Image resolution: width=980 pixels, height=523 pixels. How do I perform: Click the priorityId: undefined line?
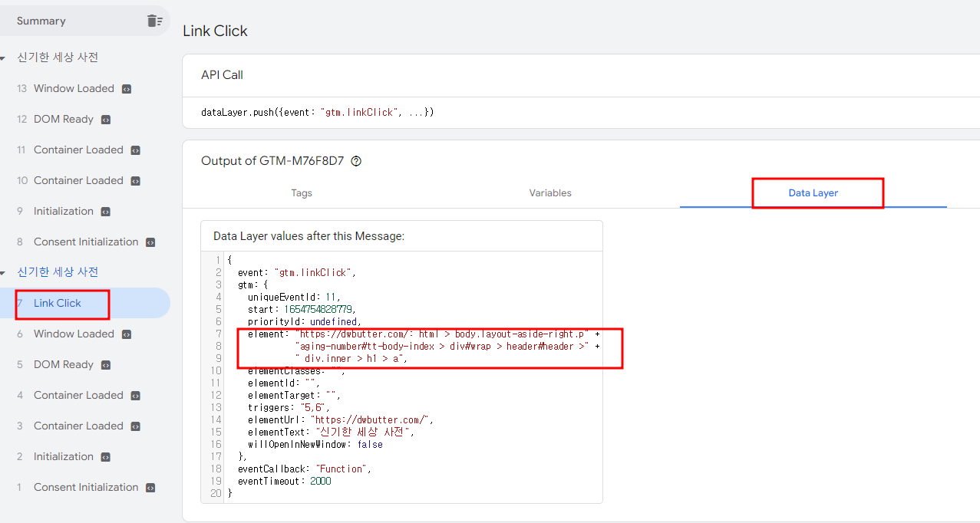point(304,321)
